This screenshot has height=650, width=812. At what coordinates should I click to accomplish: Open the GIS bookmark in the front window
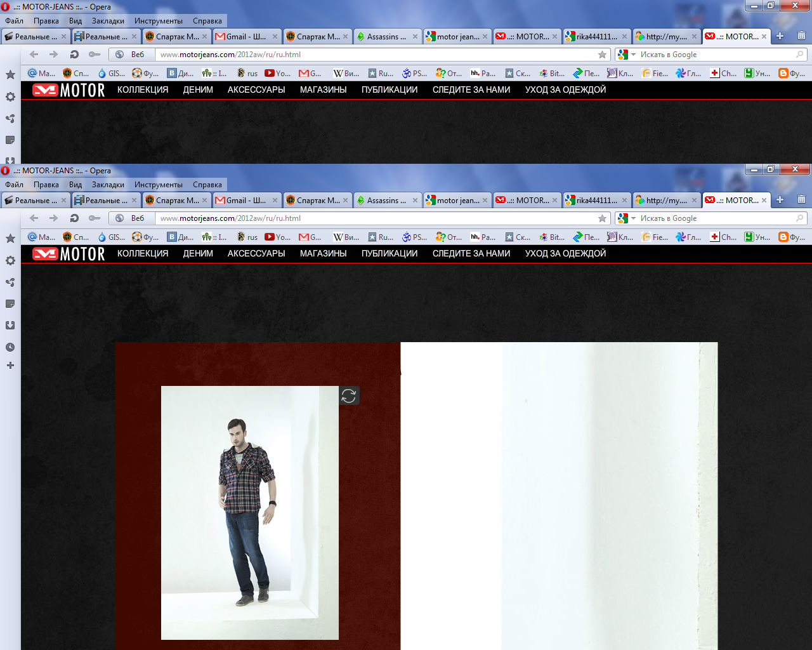coord(112,237)
